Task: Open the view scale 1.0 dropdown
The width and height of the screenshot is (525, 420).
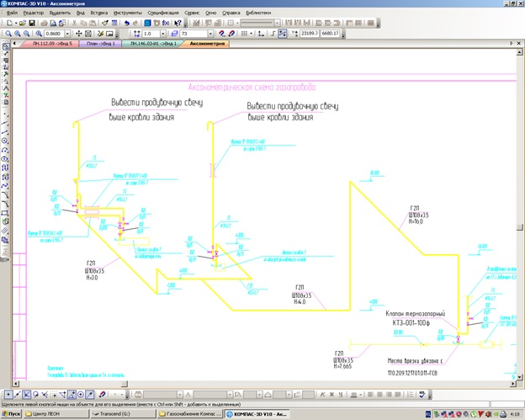Action: click(x=162, y=34)
